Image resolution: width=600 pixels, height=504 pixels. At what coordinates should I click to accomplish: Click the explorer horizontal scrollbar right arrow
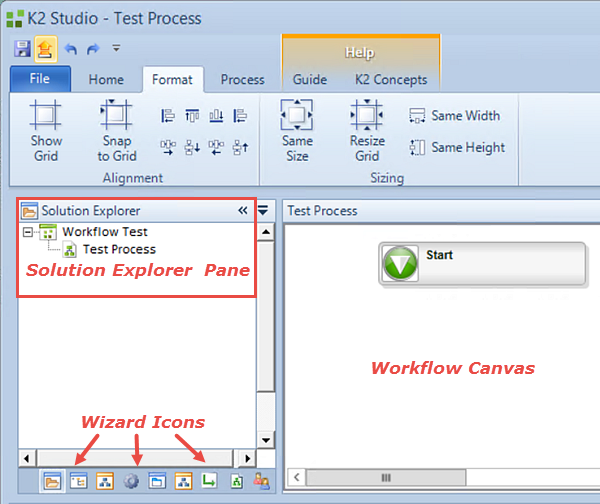(x=248, y=458)
